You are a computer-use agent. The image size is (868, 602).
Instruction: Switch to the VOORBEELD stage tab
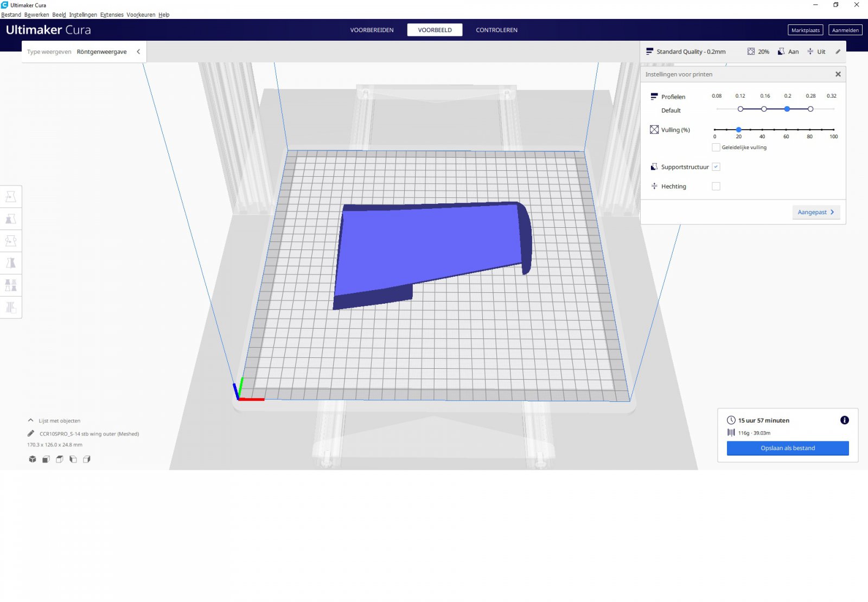pyautogui.click(x=435, y=30)
